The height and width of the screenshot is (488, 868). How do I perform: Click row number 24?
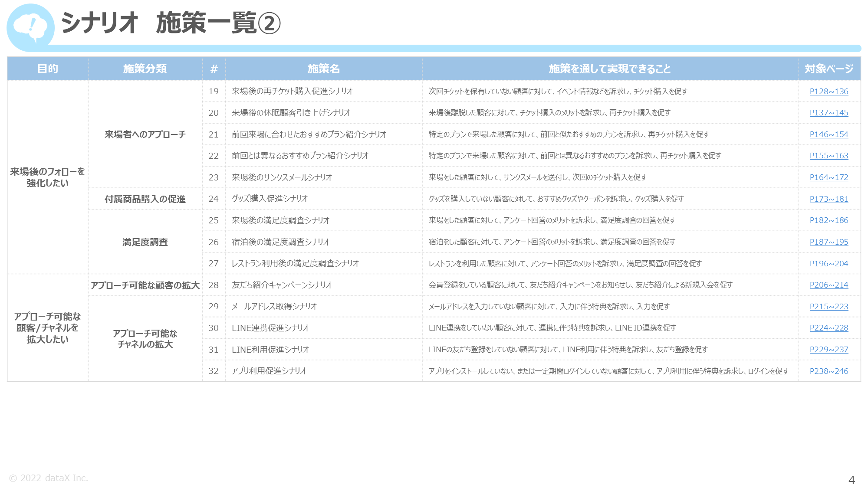pos(214,199)
